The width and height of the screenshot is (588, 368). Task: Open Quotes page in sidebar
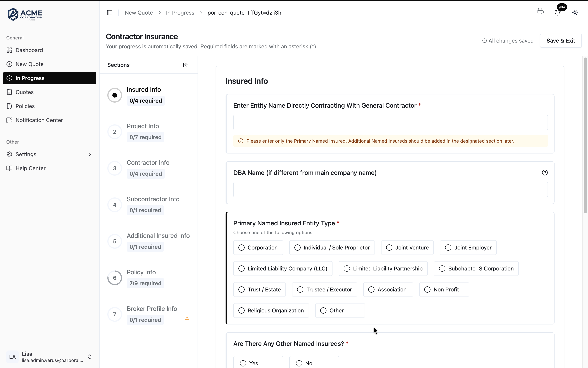tap(49, 92)
